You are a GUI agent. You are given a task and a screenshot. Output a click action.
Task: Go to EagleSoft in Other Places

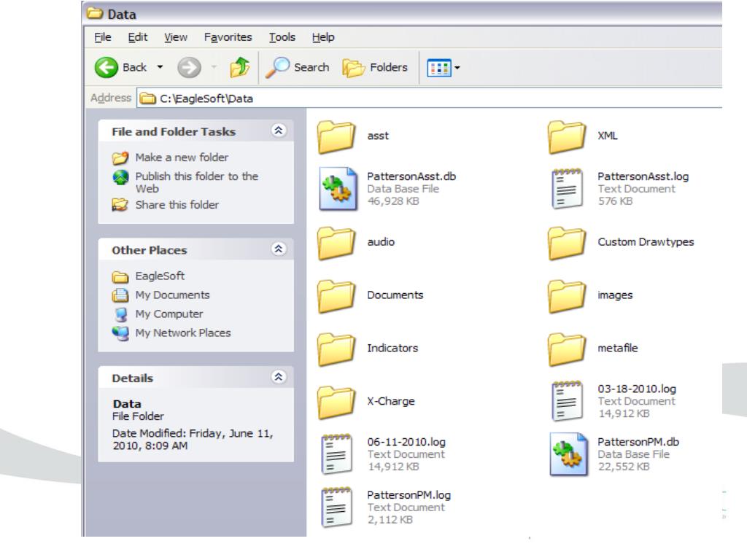click(x=160, y=276)
